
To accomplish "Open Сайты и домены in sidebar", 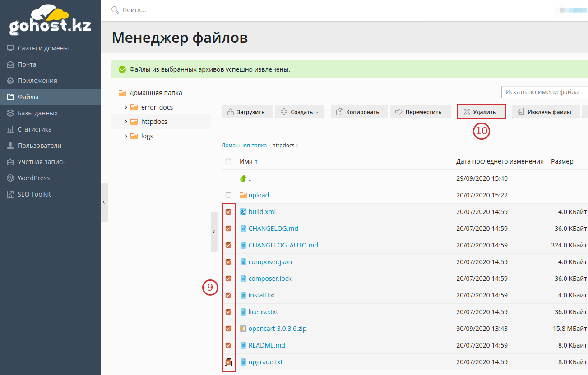I will coord(50,48).
